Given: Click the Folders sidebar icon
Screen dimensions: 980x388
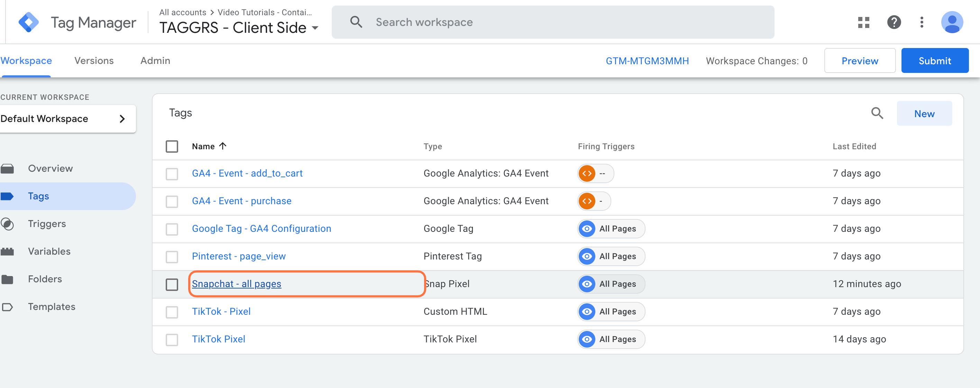Looking at the screenshot, I should pos(7,279).
